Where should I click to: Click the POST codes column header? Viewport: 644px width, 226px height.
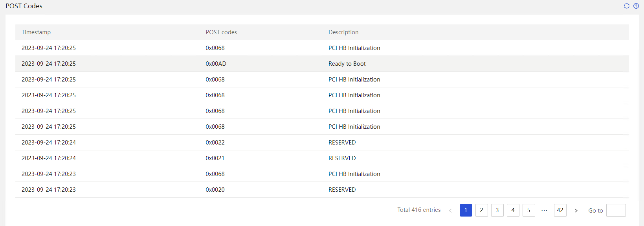pos(221,32)
